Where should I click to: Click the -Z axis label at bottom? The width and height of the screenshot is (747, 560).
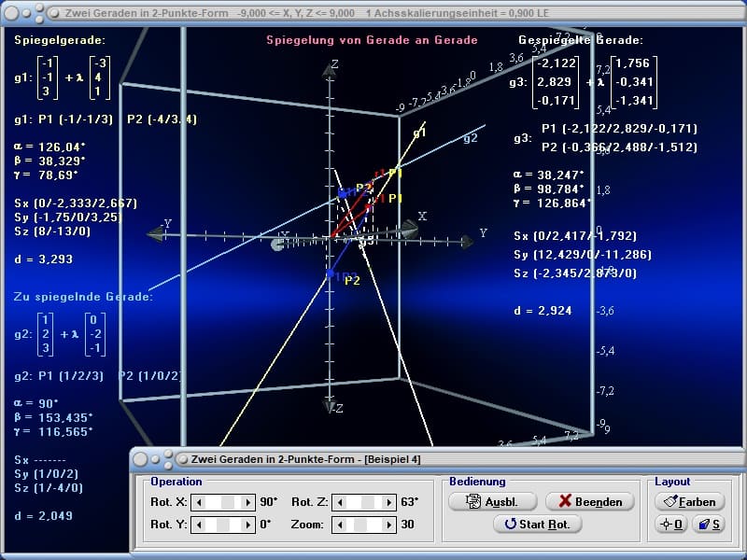click(x=337, y=409)
